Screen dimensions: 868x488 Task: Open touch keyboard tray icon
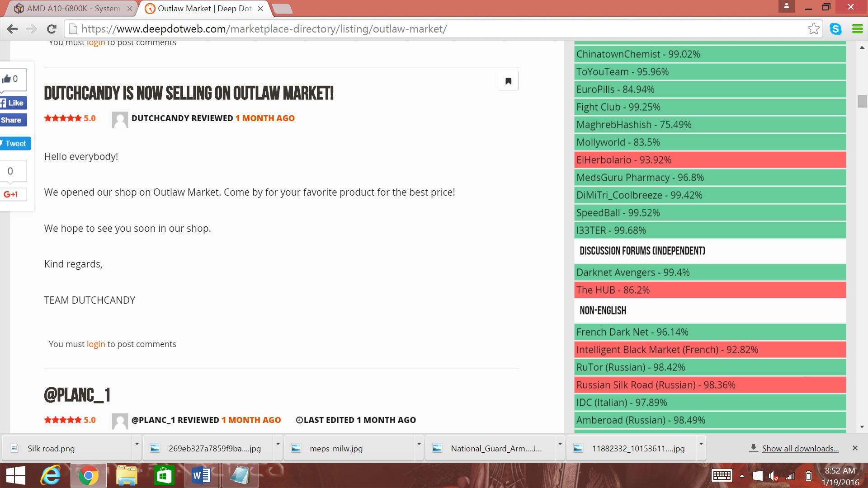tap(722, 476)
